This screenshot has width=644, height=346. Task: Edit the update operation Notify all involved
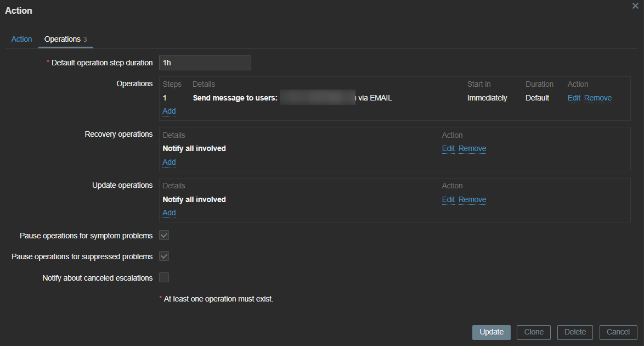point(448,199)
